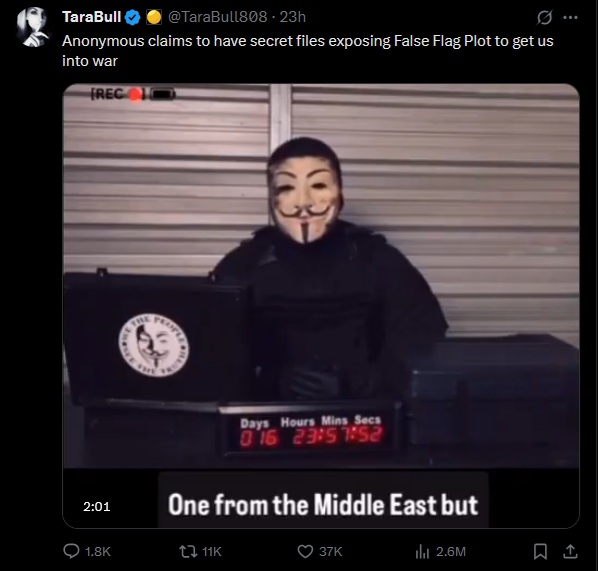
Task: Repost using the retweet arrows icon
Action: [x=188, y=551]
